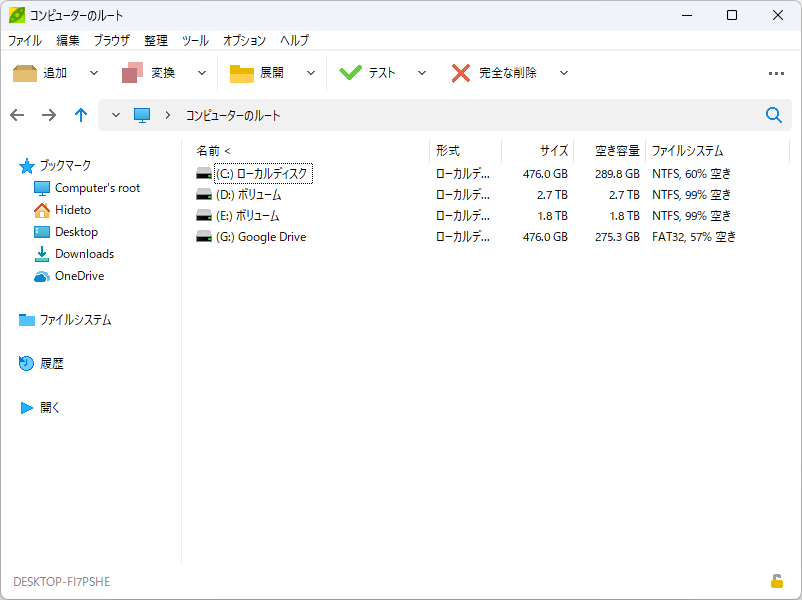
Task: Go back using the left arrow icon
Action: 17,115
